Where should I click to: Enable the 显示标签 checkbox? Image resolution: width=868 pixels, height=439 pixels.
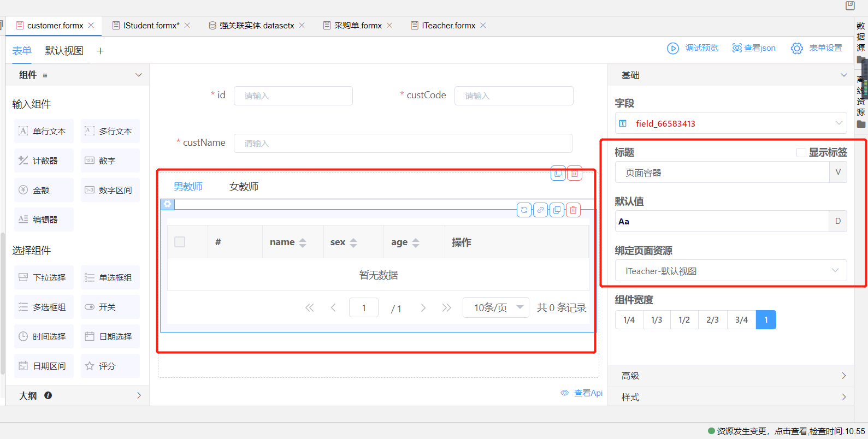(801, 153)
